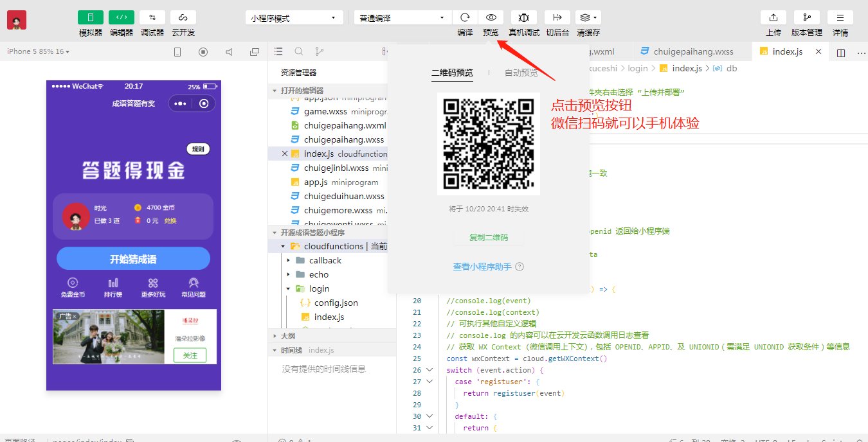The image size is (868, 442).
Task: Open the clear cache dropdown
Action: pyautogui.click(x=588, y=17)
